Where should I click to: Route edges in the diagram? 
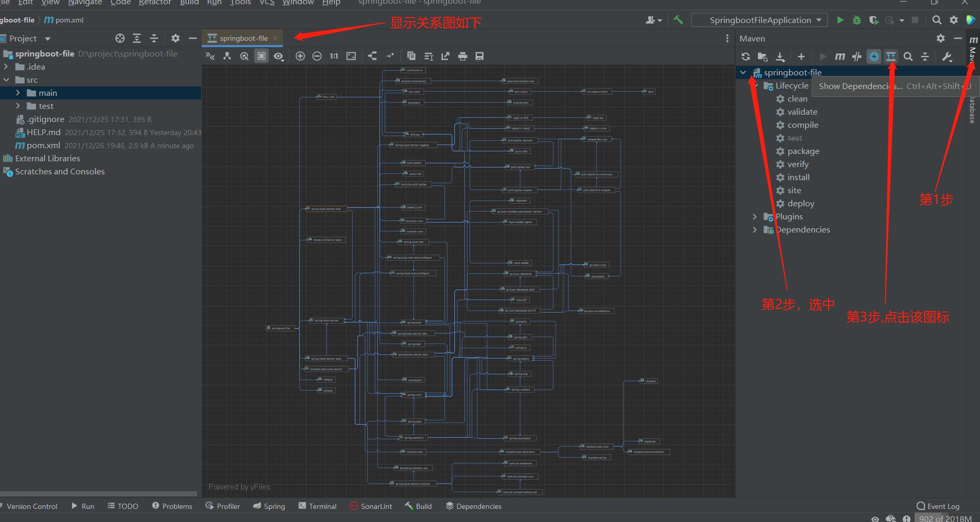tap(389, 56)
